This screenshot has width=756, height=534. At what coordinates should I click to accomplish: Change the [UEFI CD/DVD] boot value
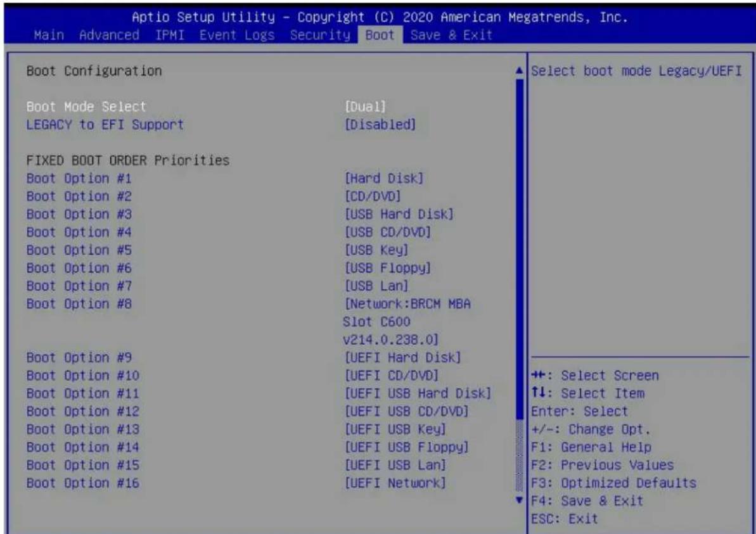tap(391, 376)
